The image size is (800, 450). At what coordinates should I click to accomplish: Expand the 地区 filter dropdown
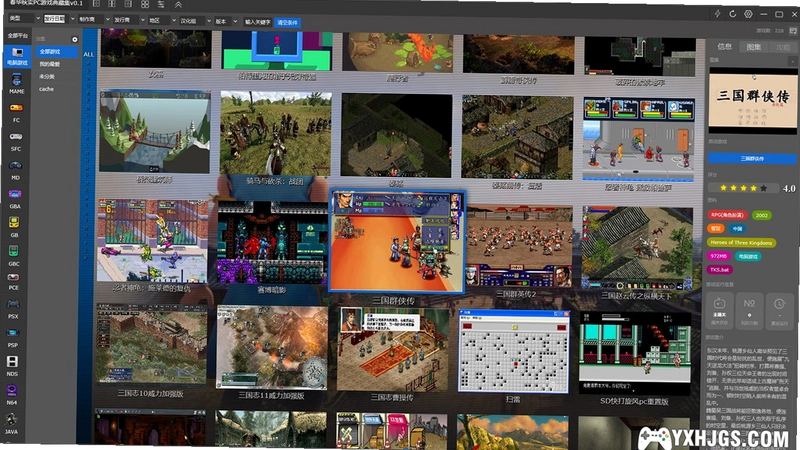coord(162,20)
